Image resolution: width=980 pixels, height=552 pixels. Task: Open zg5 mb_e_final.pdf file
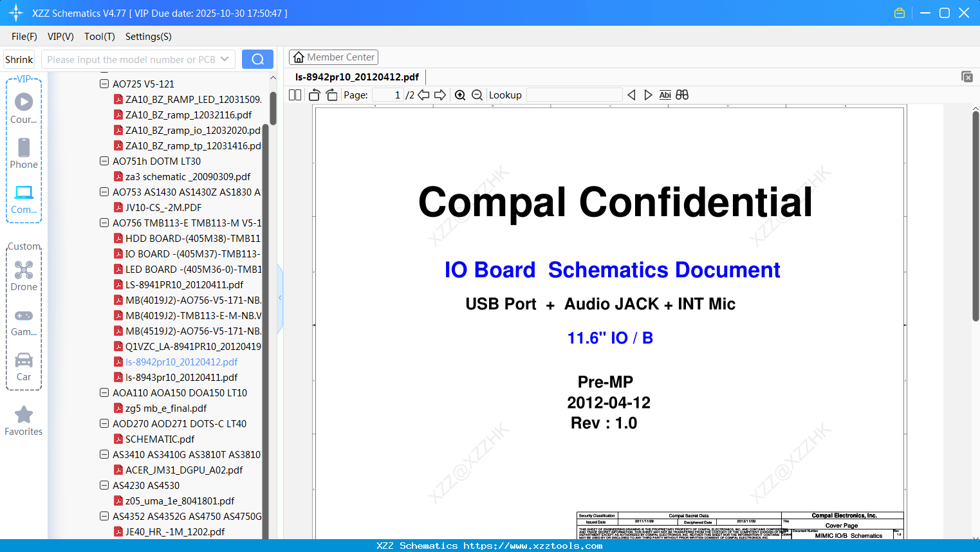166,408
